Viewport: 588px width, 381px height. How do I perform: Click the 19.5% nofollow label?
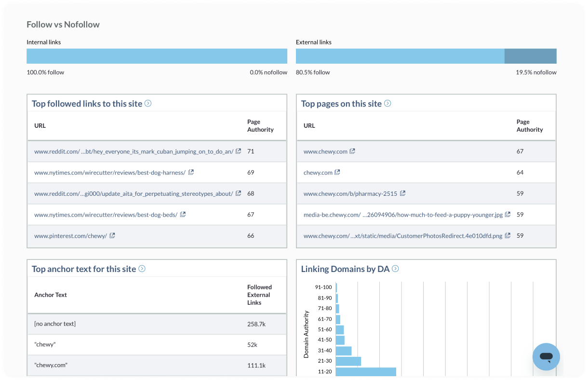coord(536,72)
